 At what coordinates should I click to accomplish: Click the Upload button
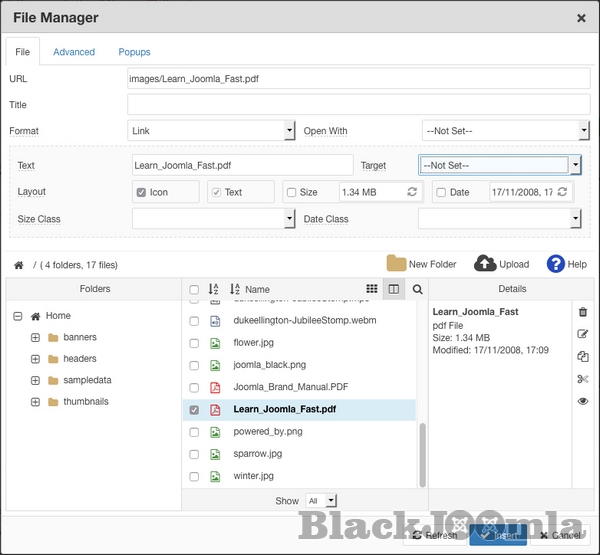(x=501, y=264)
